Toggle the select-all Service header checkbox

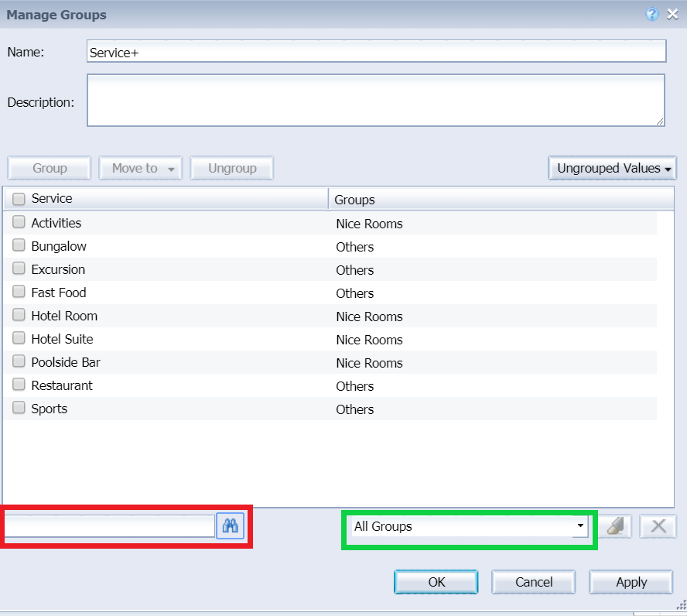click(x=19, y=199)
